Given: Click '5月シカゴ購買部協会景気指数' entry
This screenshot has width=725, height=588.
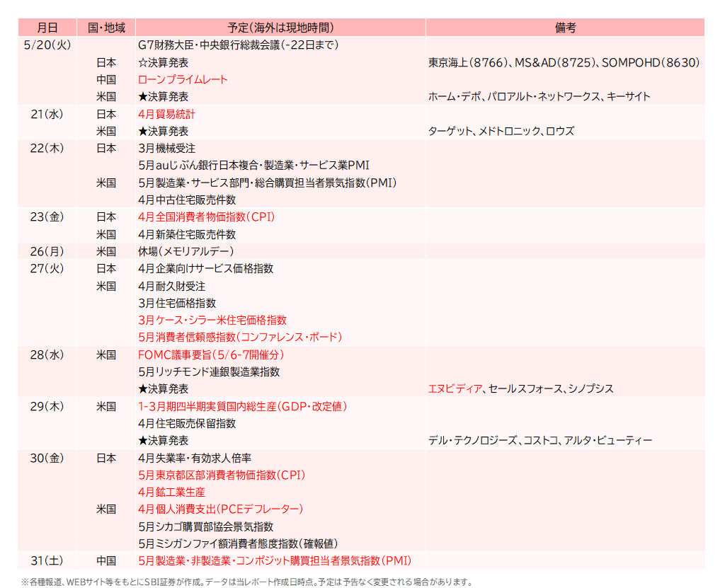Looking at the screenshot, I should 206,527.
